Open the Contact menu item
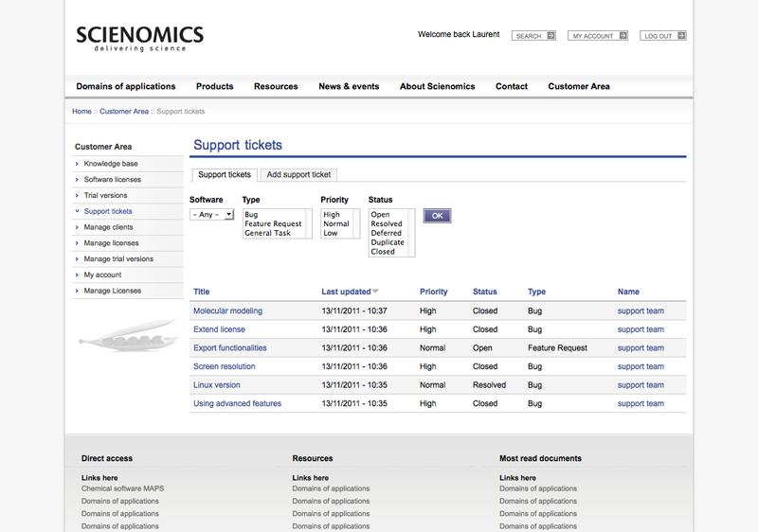758x532 pixels. [x=512, y=86]
